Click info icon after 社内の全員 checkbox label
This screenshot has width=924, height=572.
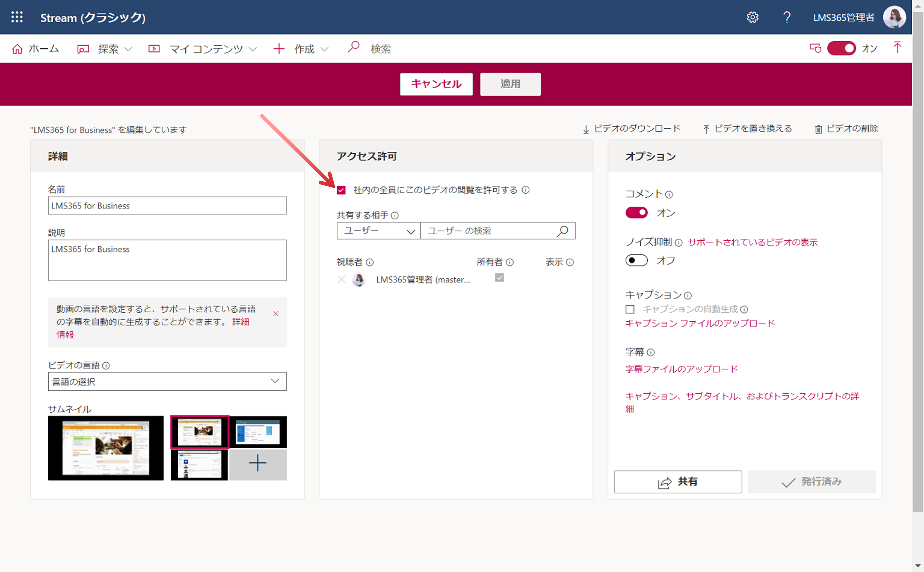525,190
